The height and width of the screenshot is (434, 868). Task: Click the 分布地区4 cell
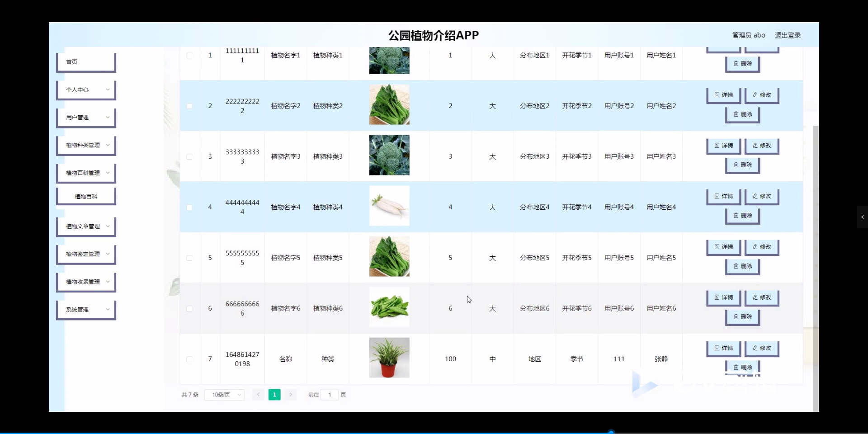pos(534,207)
